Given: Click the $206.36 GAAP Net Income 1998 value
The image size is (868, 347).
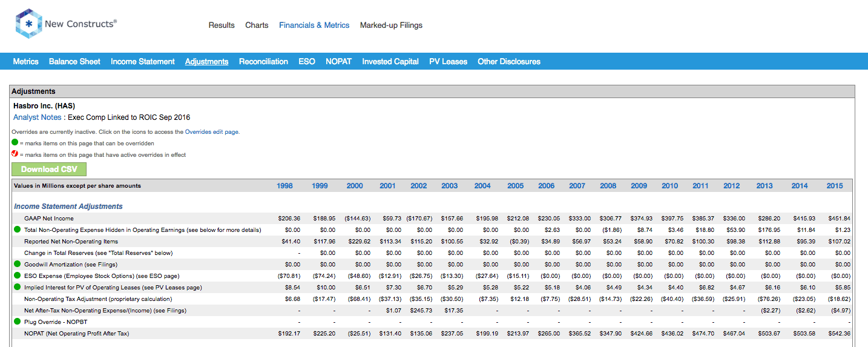Looking at the screenshot, I should (289, 219).
